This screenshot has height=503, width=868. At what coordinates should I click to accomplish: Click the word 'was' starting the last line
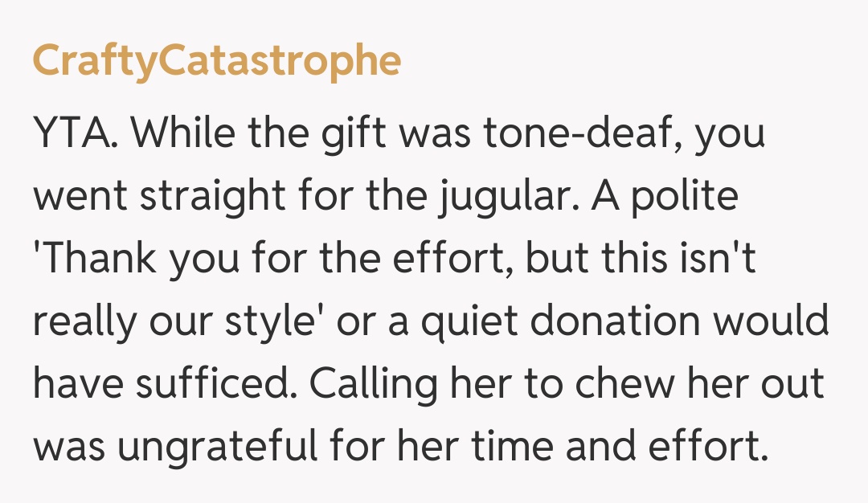tap(70, 447)
